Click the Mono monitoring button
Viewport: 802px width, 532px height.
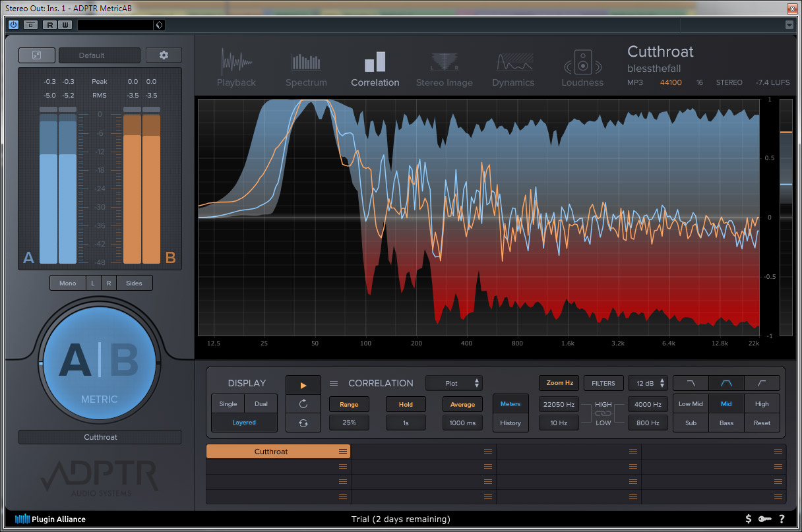click(x=68, y=283)
